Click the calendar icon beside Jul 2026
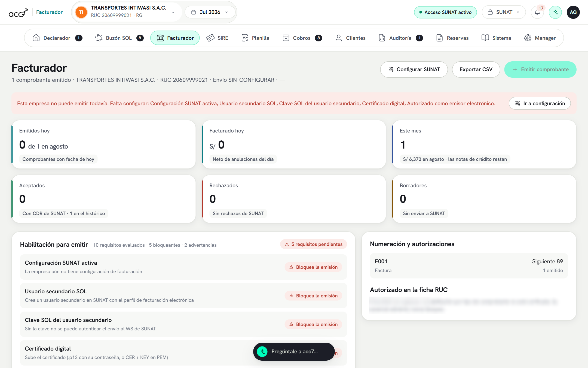Image resolution: width=588 pixels, height=368 pixels. [x=194, y=12]
